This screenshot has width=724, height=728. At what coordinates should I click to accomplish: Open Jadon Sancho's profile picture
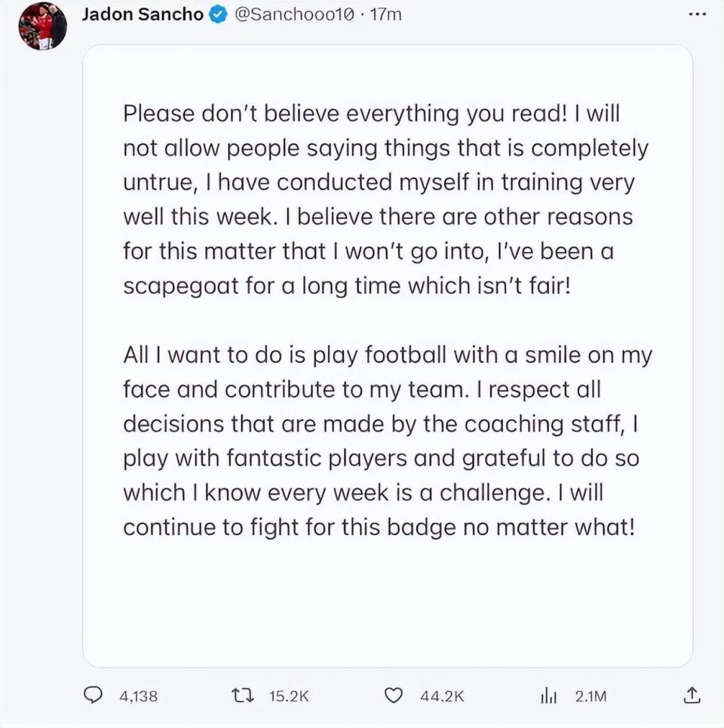42,26
